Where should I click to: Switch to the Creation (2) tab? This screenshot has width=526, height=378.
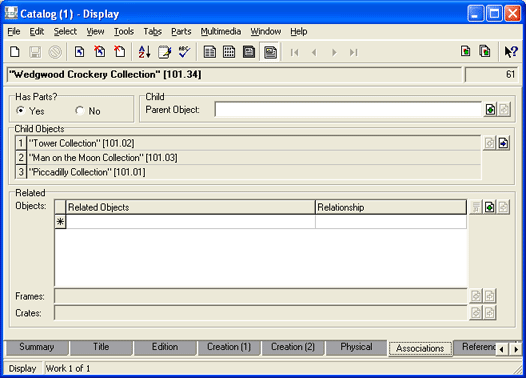coord(293,347)
